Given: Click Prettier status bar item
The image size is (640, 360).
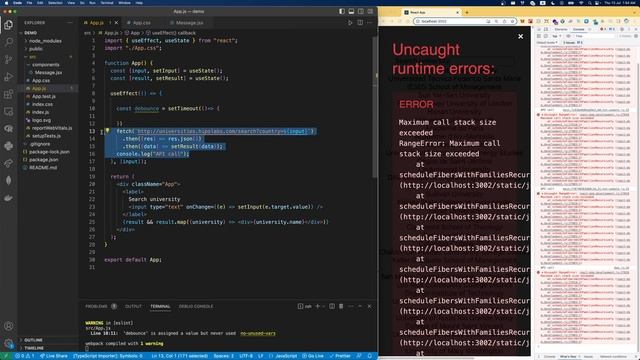Looking at the screenshot, I should tap(340, 356).
